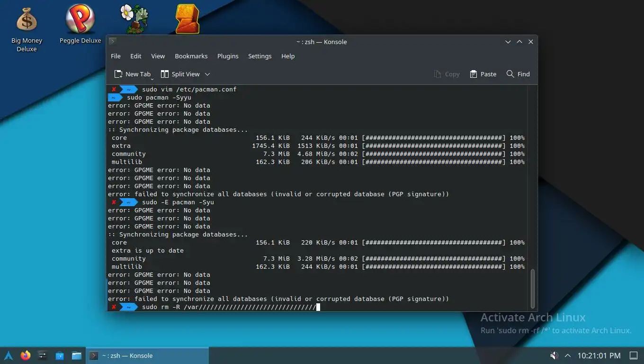
Task: Click Konsole window icon in title bar
Action: (113, 42)
